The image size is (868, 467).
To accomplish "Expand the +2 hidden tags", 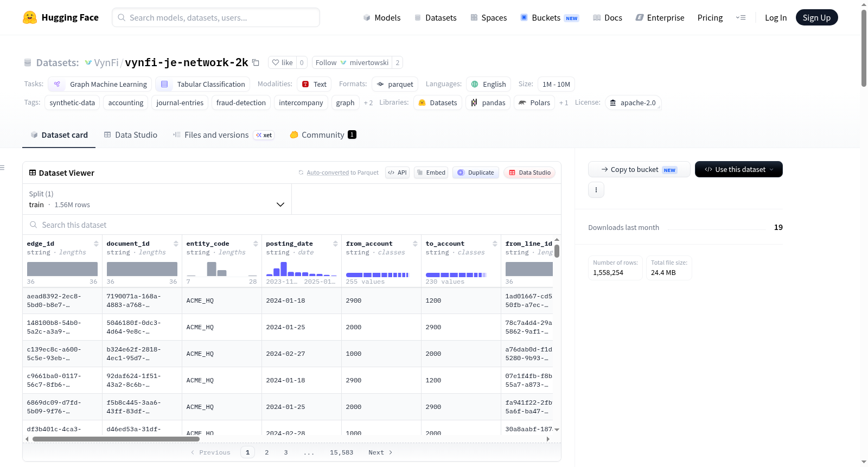I will click(x=368, y=103).
